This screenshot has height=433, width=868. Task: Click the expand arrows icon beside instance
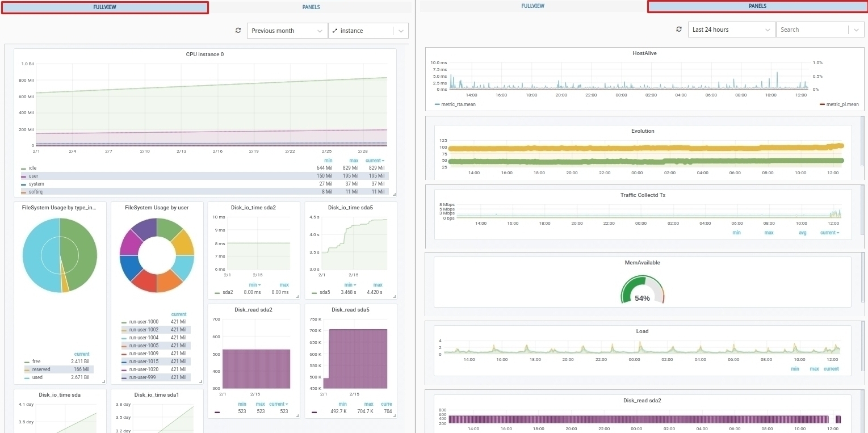[335, 31]
